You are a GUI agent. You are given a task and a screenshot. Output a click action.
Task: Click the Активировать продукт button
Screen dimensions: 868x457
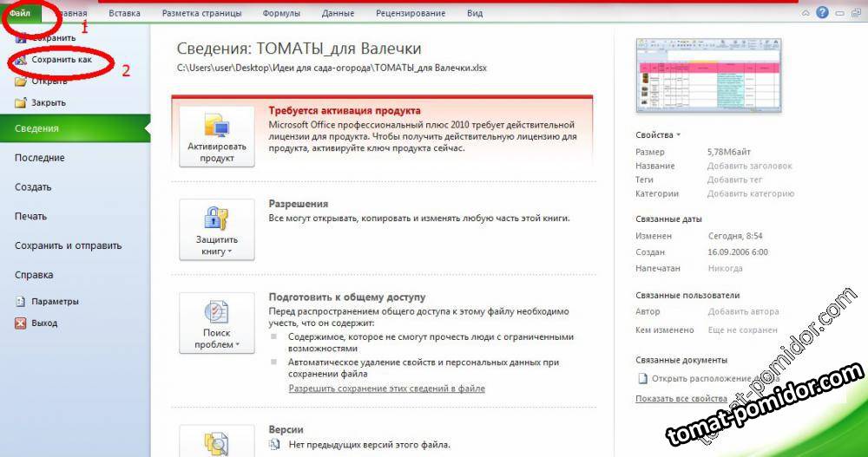[x=216, y=137]
